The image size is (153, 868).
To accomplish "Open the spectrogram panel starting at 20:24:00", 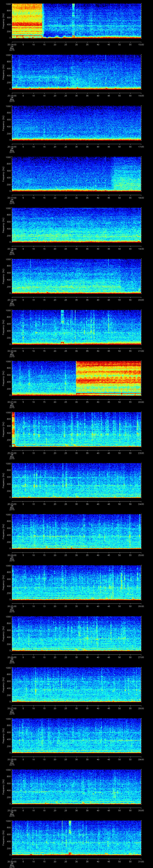I will 76,531.
